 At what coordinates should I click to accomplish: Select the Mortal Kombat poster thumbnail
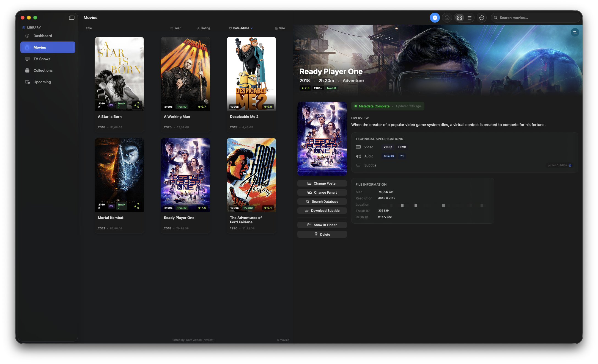119,175
